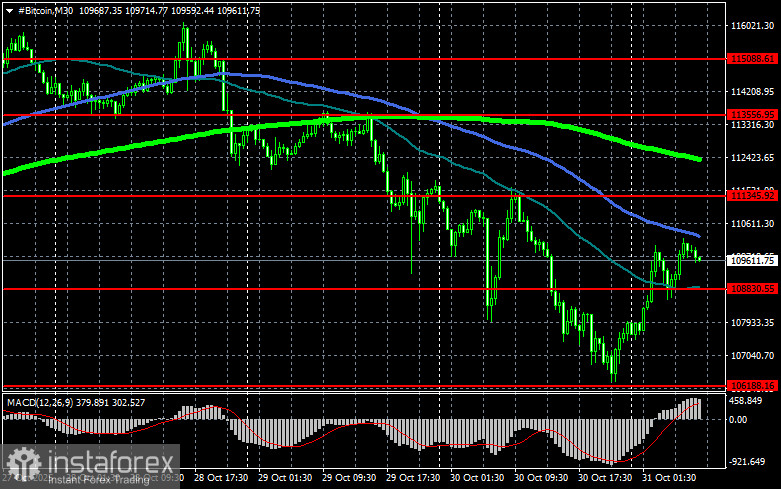This screenshot has width=781, height=489.
Task: Click the MACD scale value -921.649
Action: coord(747,462)
